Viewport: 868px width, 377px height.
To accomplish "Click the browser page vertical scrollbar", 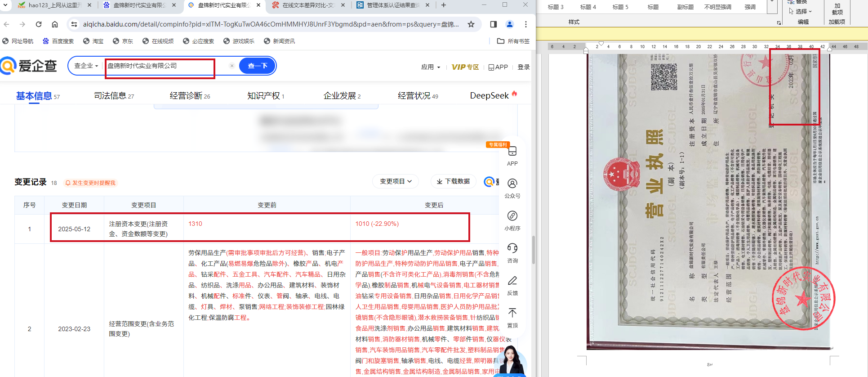I will click(533, 250).
